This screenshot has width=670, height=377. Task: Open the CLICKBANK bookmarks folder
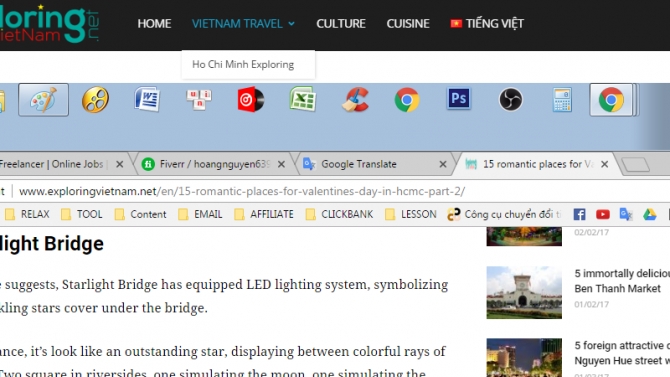tap(340, 214)
